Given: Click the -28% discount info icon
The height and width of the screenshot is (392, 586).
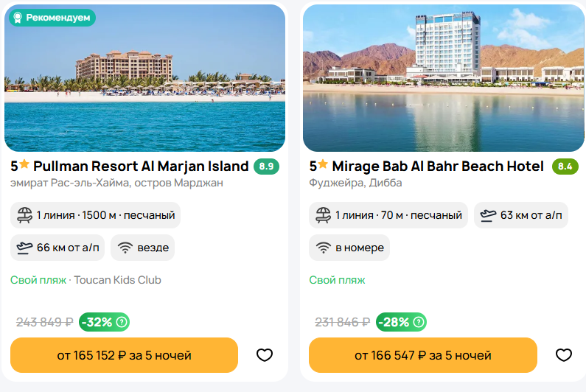Looking at the screenshot, I should tap(419, 322).
